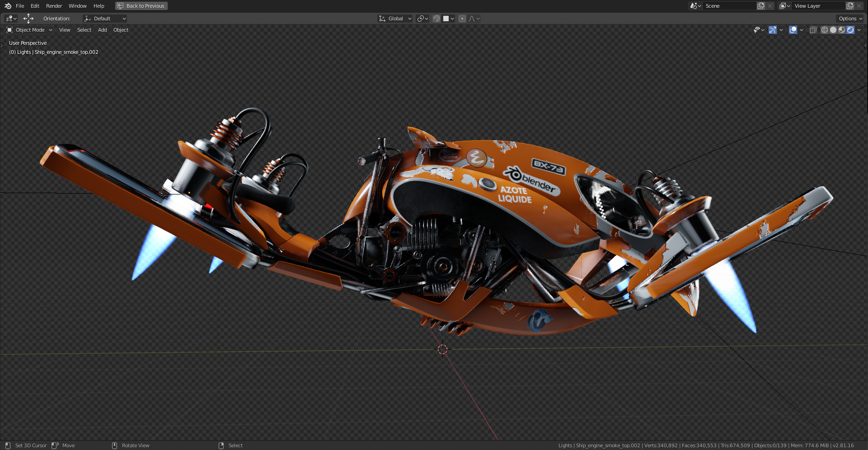This screenshot has width=868, height=450.
Task: Open object types visibility eye dropdown
Action: click(759, 30)
